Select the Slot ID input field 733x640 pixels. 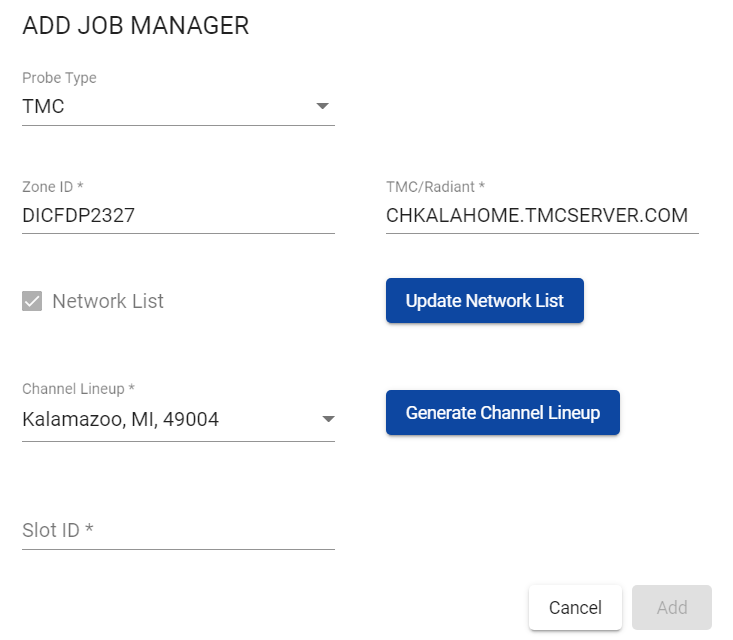point(178,531)
